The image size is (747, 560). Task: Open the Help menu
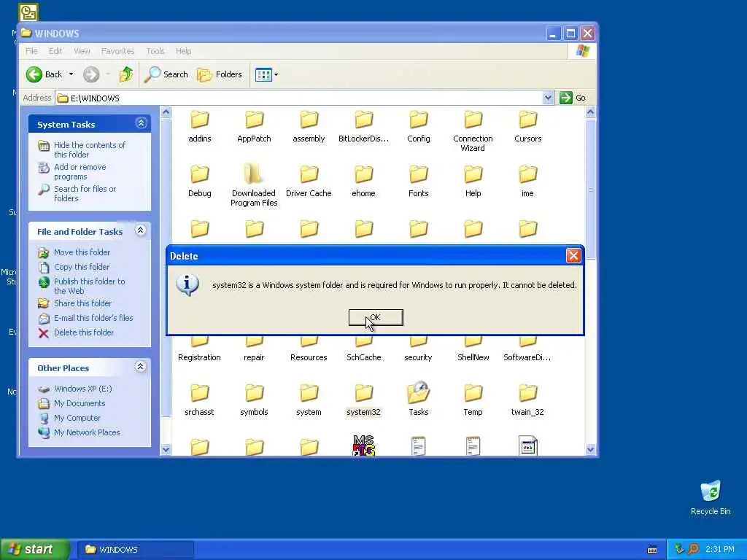[183, 51]
